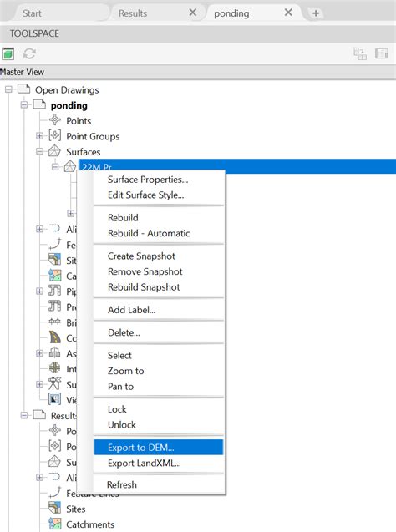
Task: Expand the Point Groups node
Action: (x=40, y=135)
